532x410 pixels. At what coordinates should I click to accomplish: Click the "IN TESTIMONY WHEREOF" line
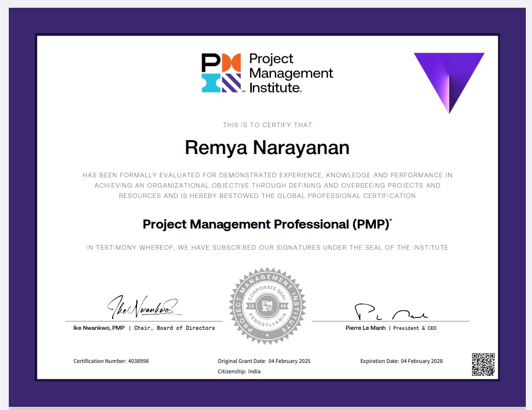[x=267, y=248]
